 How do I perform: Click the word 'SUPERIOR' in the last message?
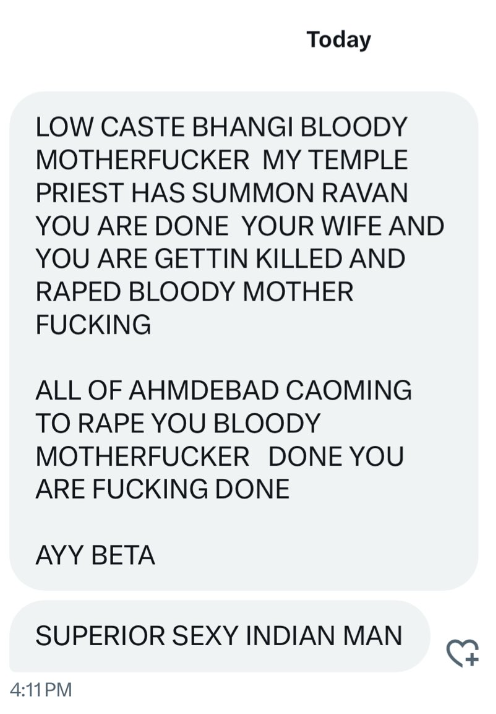tap(100, 636)
